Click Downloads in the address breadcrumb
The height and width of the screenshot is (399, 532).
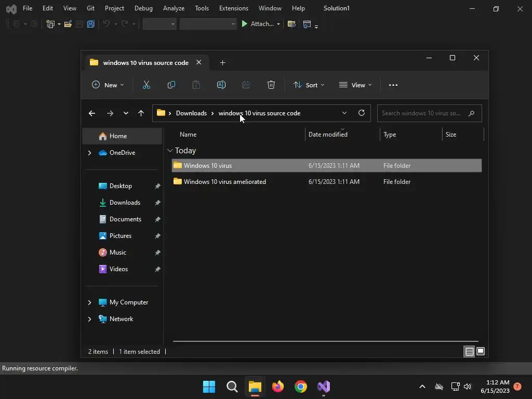tap(191, 113)
